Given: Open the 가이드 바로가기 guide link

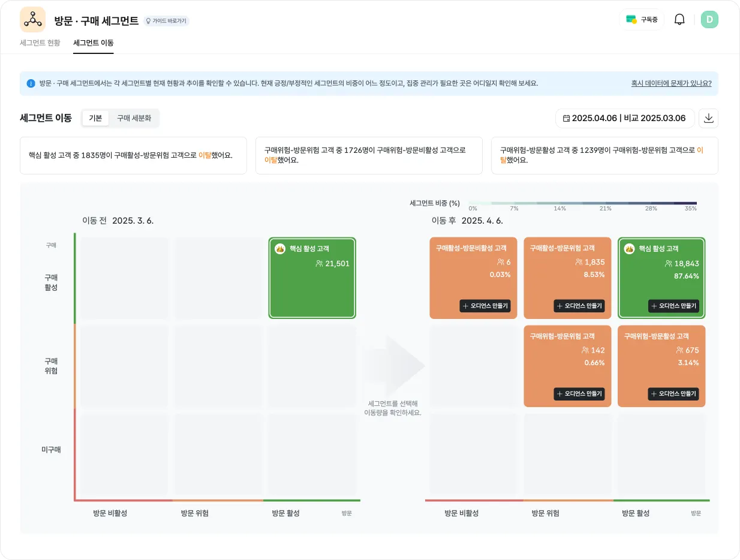Looking at the screenshot, I should pyautogui.click(x=166, y=21).
